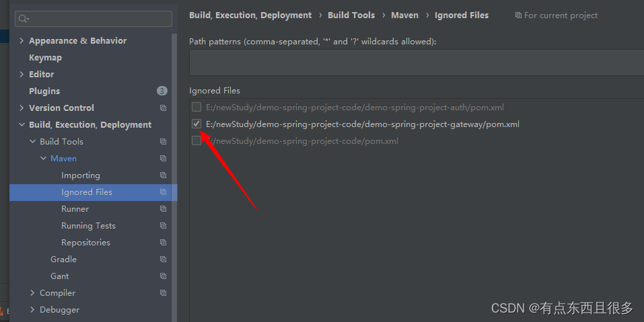Click project-level icon beside Compiler
The image size is (644, 322).
point(163,293)
